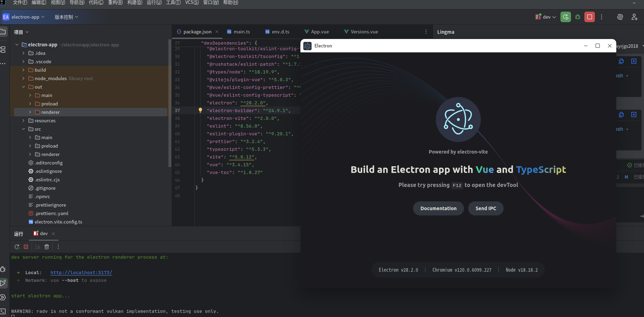Open the Structure tool window in the left sidebar
Image resolution: width=644 pixels, height=317 pixels.
tap(3, 50)
